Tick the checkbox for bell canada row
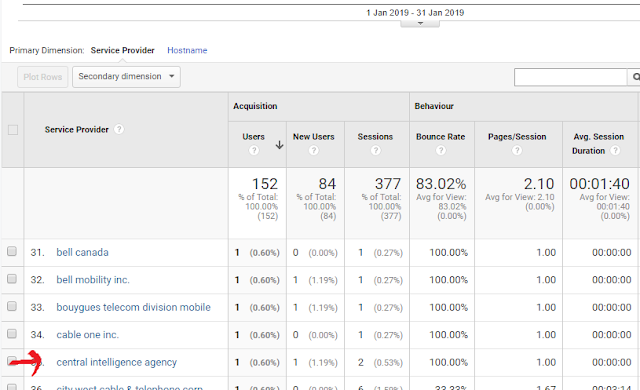 (x=12, y=251)
